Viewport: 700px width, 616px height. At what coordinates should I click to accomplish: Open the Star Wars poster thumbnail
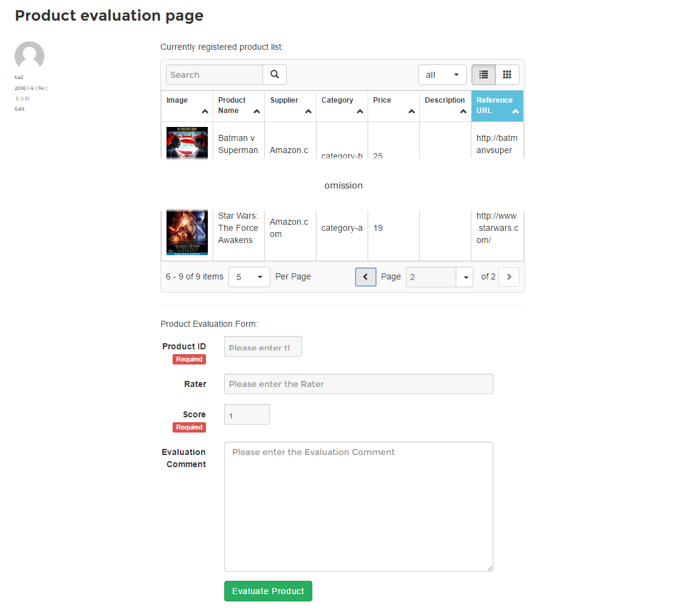[x=187, y=232]
